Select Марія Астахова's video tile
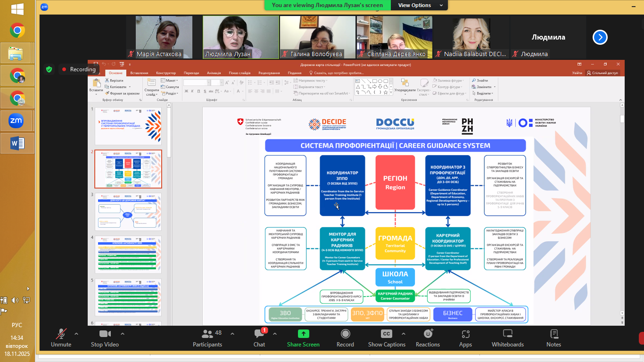Screen dimensions: 644x362 (x=164, y=37)
